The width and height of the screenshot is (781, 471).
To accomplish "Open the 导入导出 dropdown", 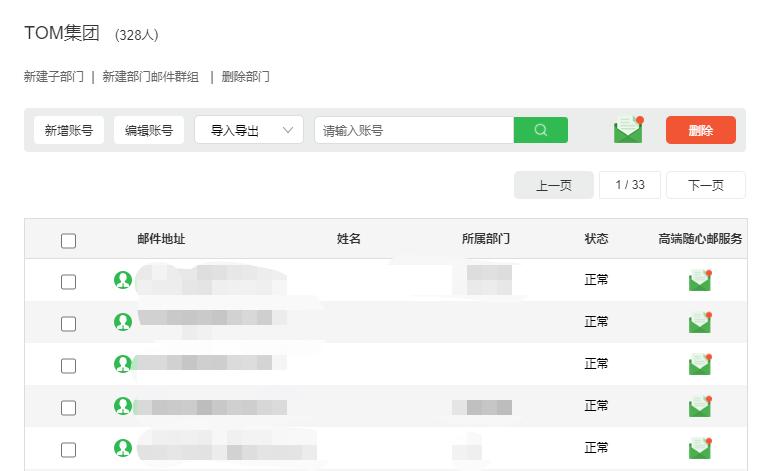I will [x=249, y=130].
